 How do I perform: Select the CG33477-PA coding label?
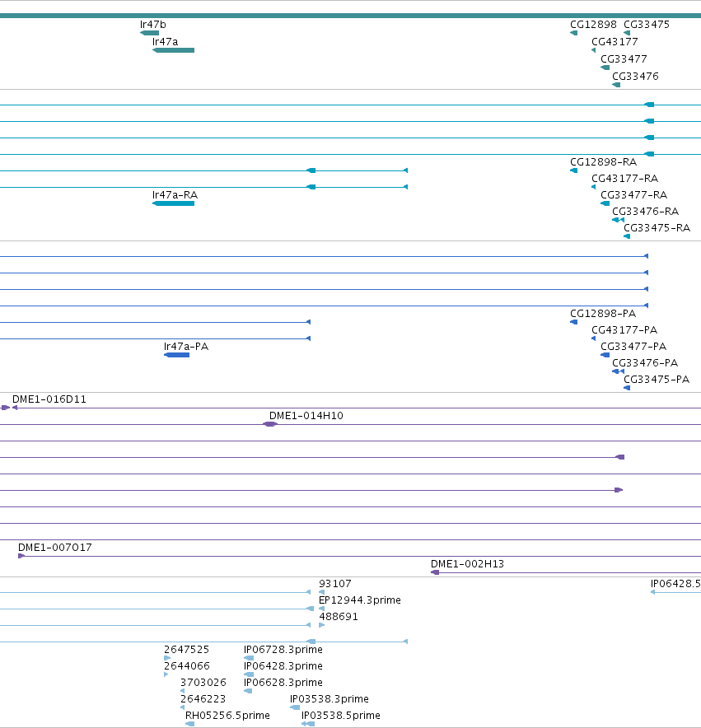click(633, 347)
